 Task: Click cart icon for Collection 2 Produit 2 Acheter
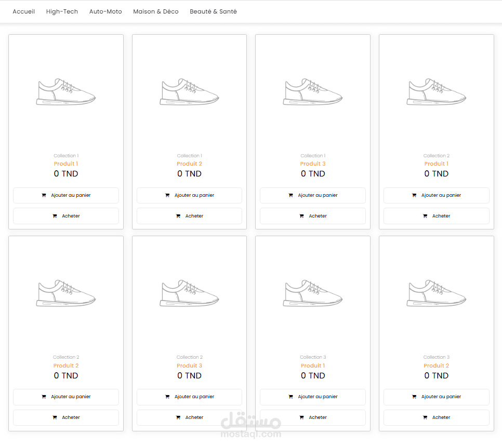[55, 417]
